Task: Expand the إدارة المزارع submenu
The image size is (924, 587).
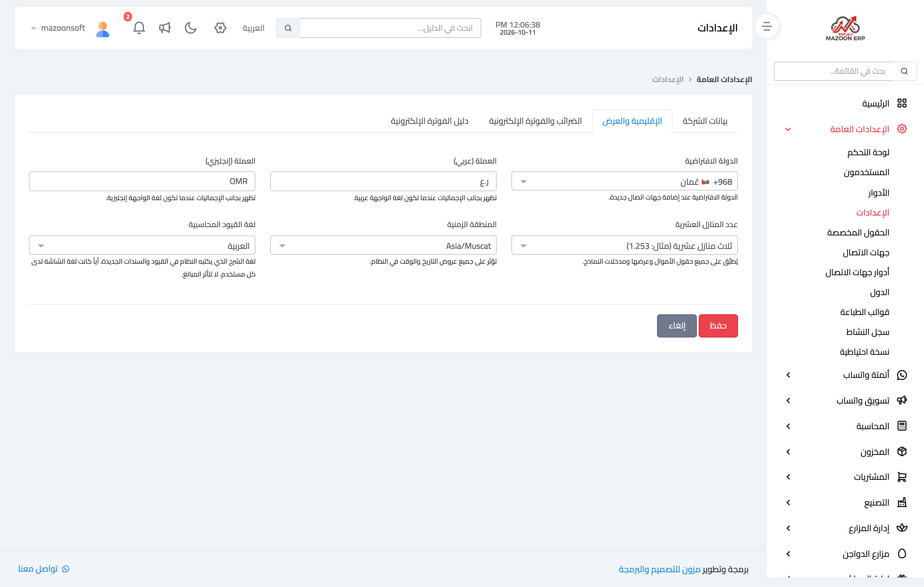Action: pyautogui.click(x=788, y=528)
